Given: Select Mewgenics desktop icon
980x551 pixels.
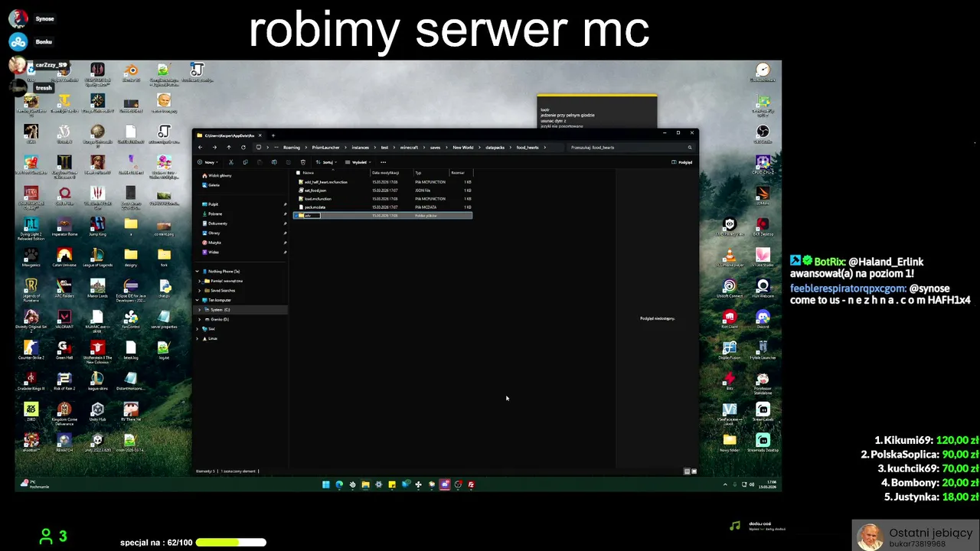Looking at the screenshot, I should pos(31,258).
